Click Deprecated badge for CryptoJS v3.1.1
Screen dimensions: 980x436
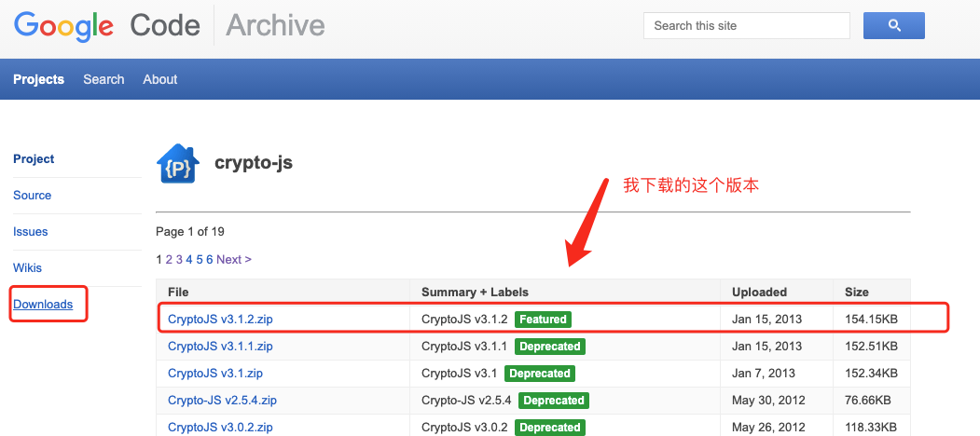(x=550, y=346)
